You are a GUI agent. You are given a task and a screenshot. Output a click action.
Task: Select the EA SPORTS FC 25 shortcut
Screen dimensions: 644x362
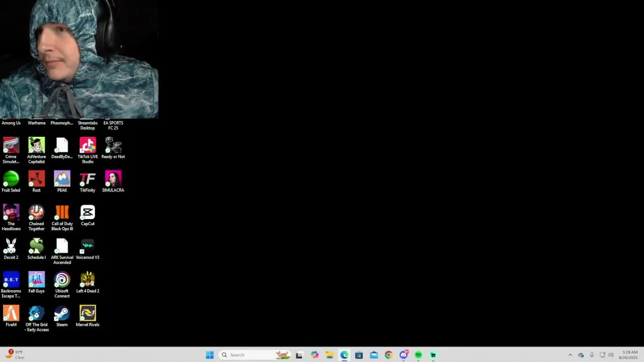tap(113, 125)
